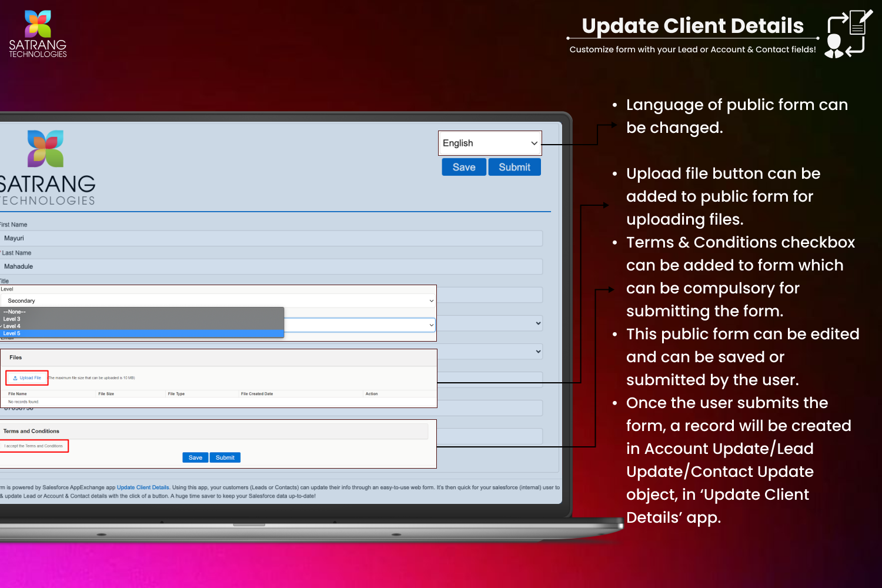Viewport: 882px width, 588px height.
Task: Open the English language dropdown
Action: [x=490, y=143]
